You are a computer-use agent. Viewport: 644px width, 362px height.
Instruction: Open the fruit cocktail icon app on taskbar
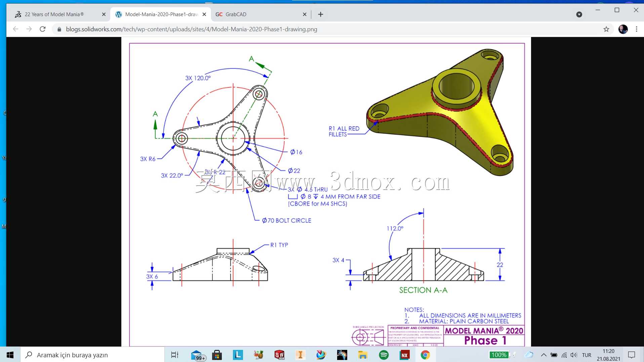coord(258,355)
